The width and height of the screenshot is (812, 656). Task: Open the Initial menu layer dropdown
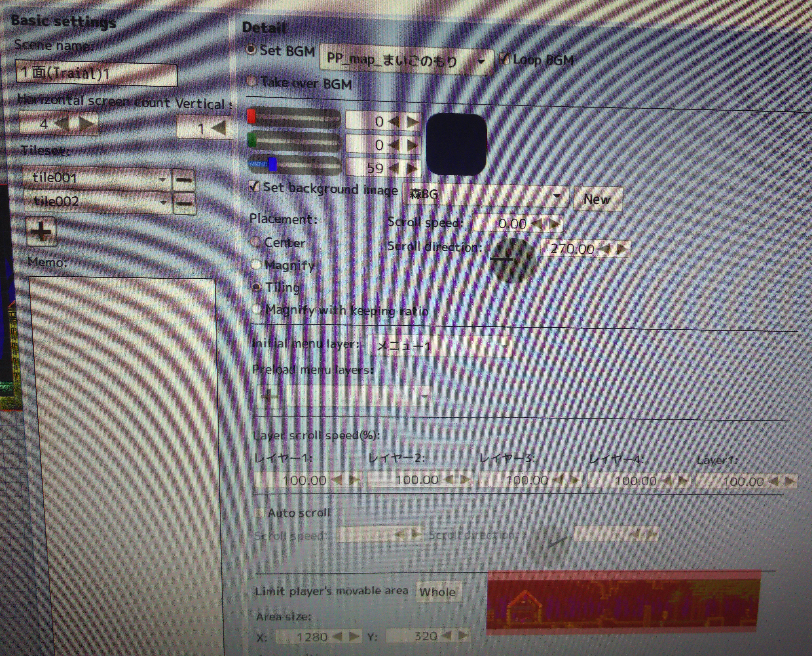440,346
